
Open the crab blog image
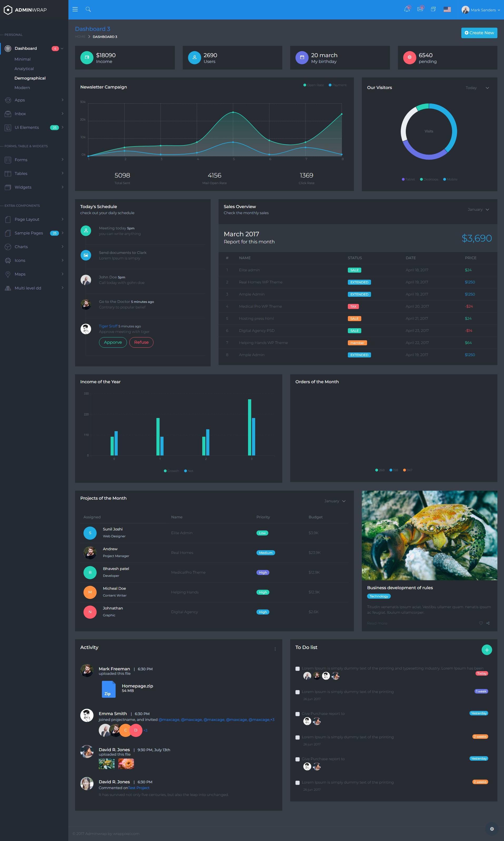[429, 535]
